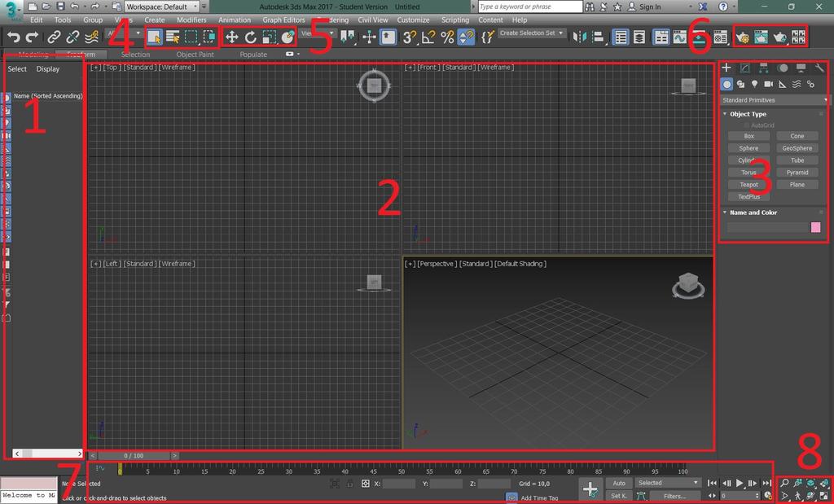Click the Box primitive button
The height and width of the screenshot is (504, 834).
click(x=749, y=136)
